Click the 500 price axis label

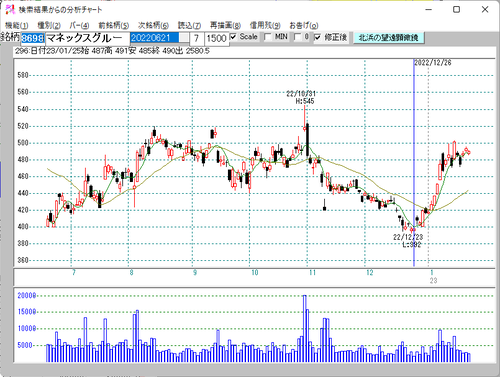pos(23,143)
